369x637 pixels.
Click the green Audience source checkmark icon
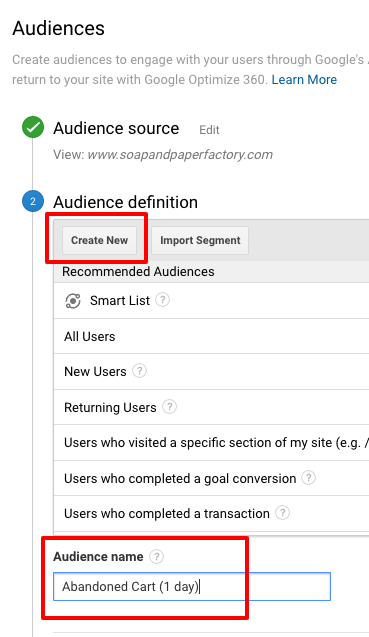[x=33, y=127]
